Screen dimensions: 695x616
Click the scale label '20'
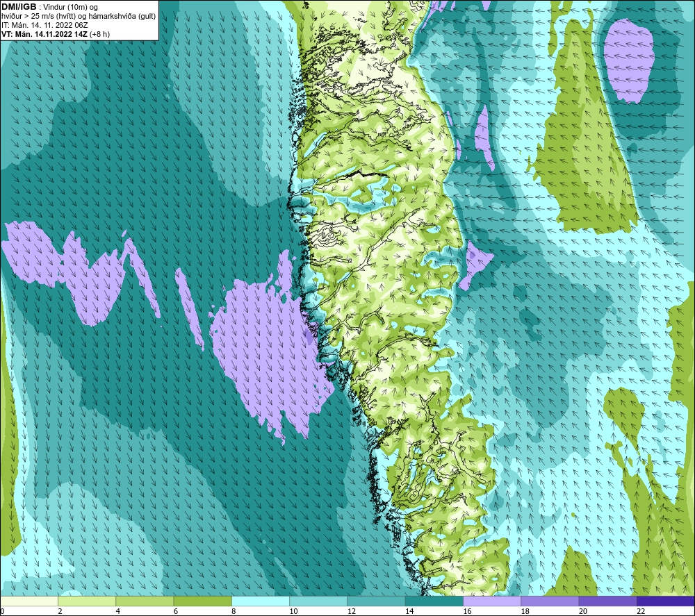click(x=583, y=612)
